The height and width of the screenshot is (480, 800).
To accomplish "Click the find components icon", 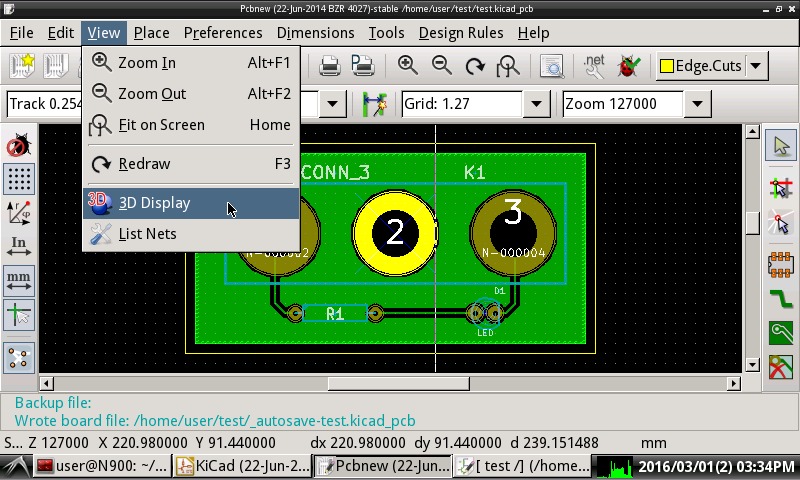I will click(x=552, y=66).
